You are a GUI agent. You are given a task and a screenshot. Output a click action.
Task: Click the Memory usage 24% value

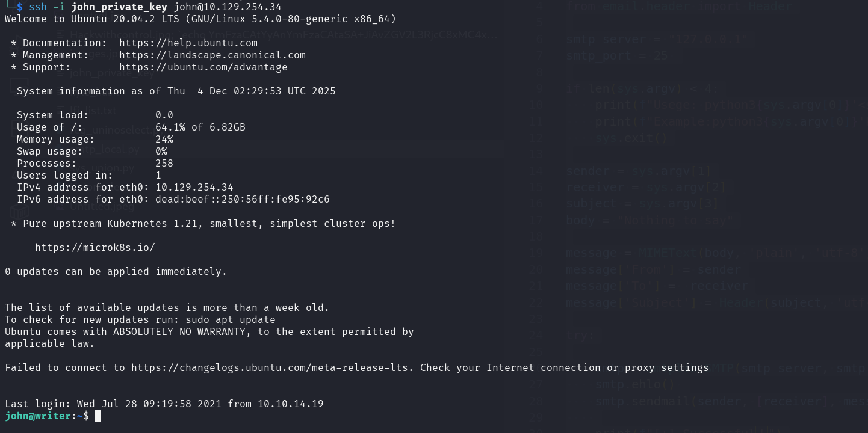[x=164, y=139]
